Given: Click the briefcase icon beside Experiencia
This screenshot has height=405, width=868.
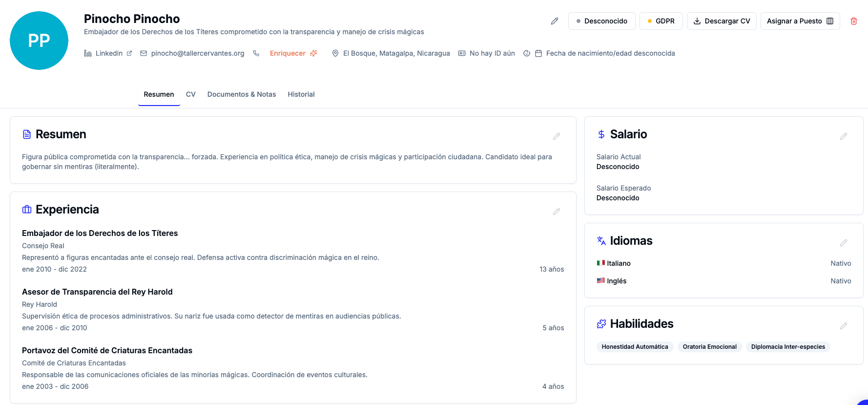Looking at the screenshot, I should coord(27,209).
